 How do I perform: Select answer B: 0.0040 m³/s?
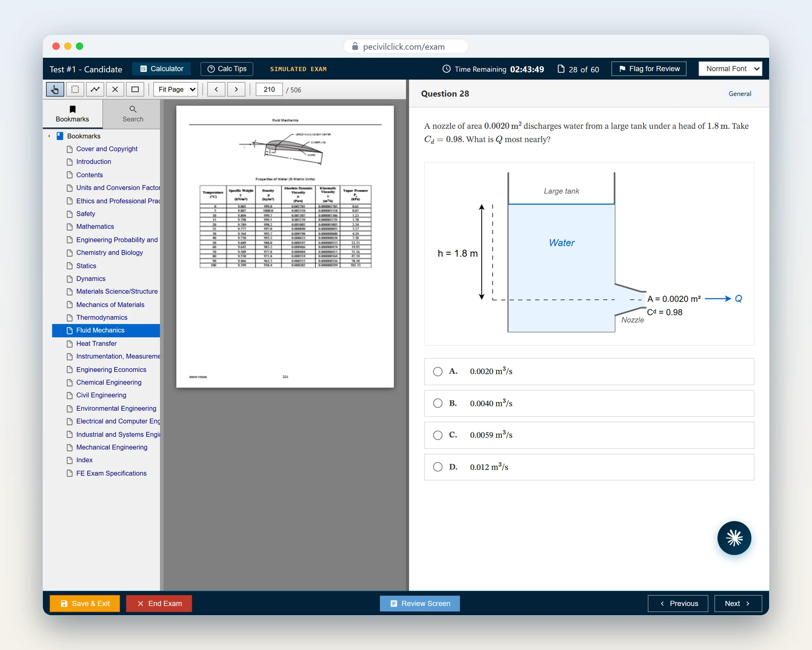(x=589, y=404)
